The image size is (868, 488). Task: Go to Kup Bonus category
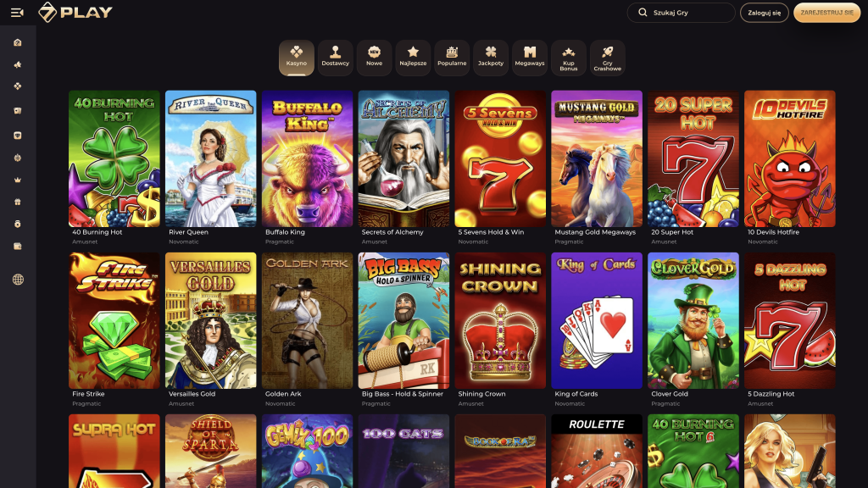569,58
